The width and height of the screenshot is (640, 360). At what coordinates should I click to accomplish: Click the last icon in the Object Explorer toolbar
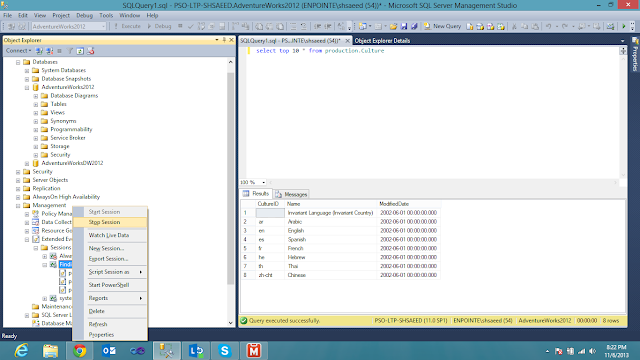coord(91,51)
